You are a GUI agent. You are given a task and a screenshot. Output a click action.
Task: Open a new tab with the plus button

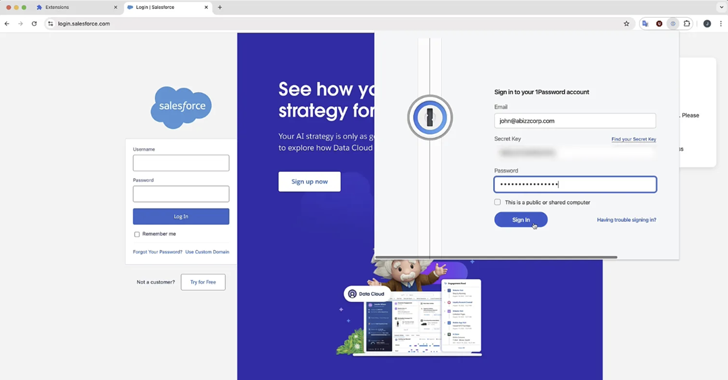point(220,7)
